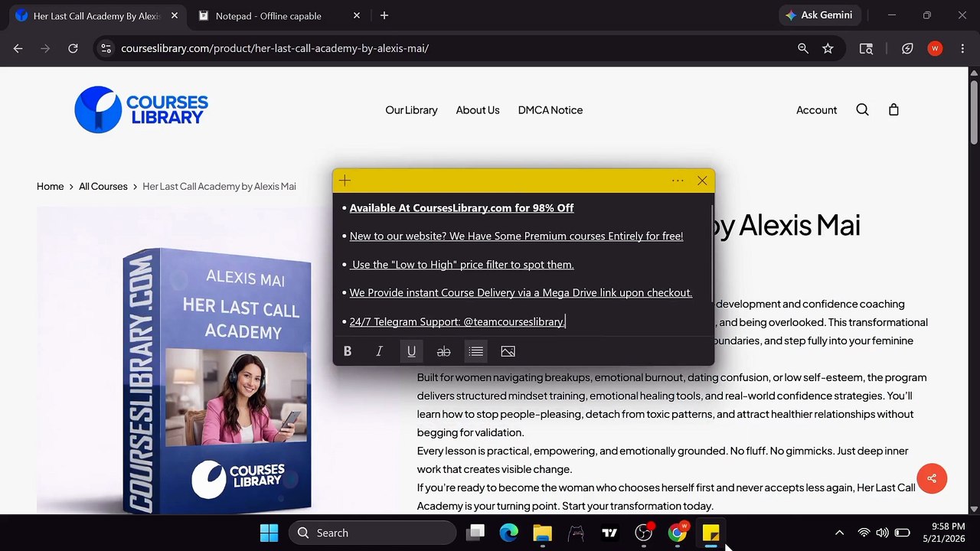This screenshot has width=980, height=551.
Task: Toggle underline formatting in the sticky note
Action: point(411,351)
